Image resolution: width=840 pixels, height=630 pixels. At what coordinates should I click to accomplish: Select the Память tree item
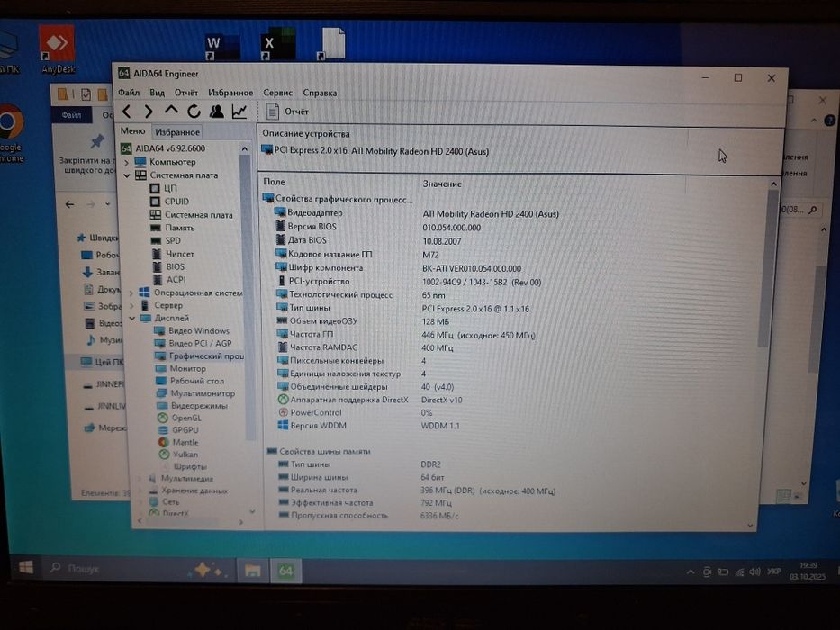173,228
